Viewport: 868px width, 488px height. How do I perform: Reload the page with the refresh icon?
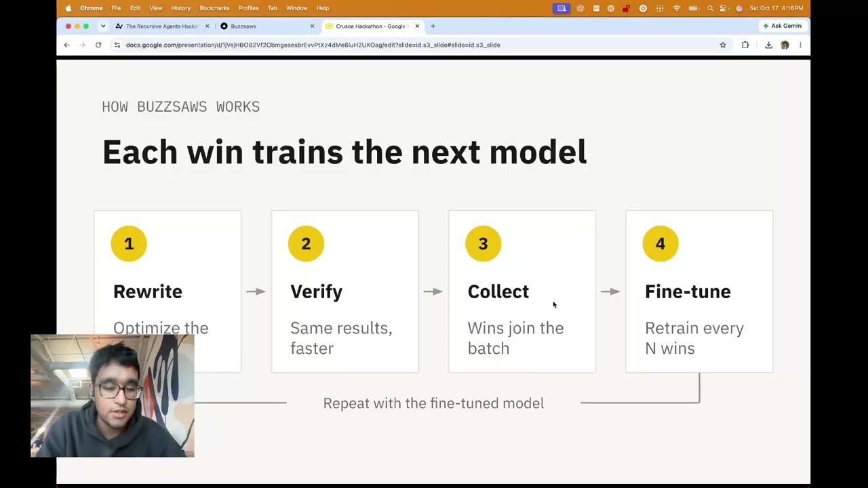pyautogui.click(x=98, y=45)
